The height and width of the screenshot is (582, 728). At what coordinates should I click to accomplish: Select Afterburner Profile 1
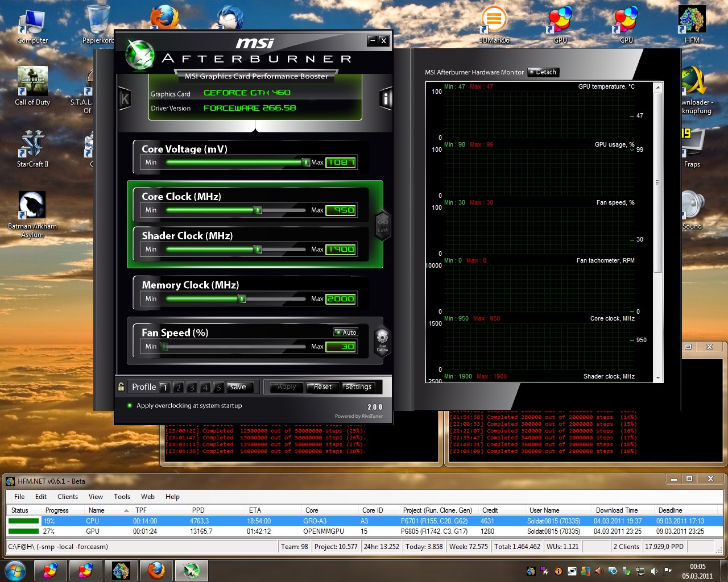point(164,387)
